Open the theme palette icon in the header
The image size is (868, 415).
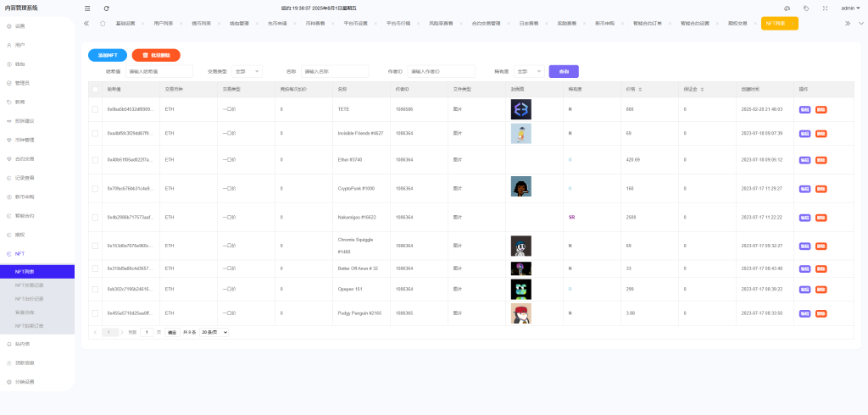click(787, 8)
